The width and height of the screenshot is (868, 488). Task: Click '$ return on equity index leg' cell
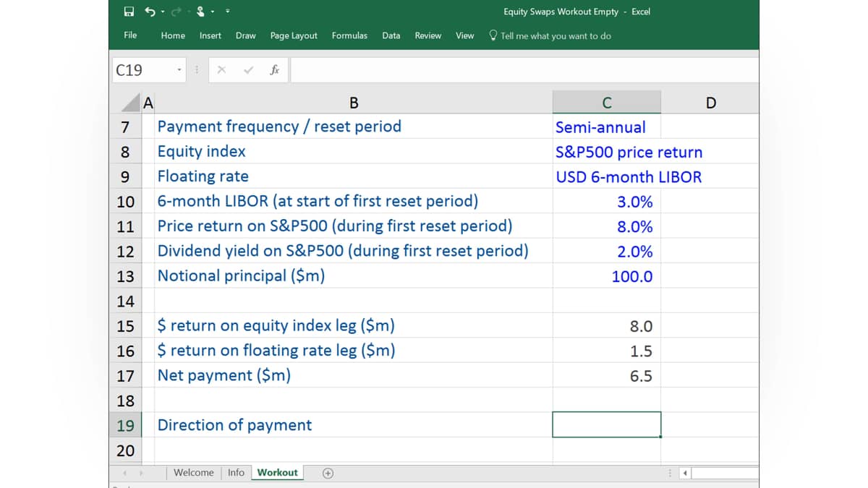(x=353, y=325)
